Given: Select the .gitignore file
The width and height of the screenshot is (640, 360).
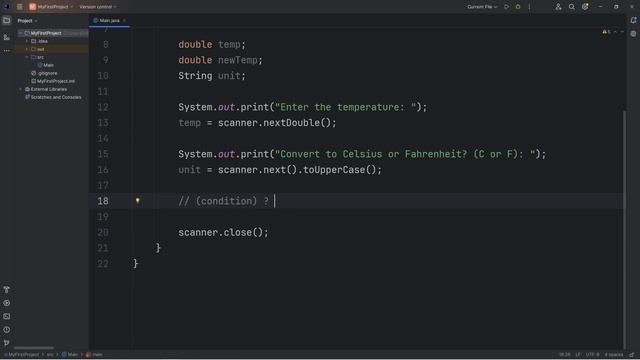Looking at the screenshot, I should click(44, 73).
